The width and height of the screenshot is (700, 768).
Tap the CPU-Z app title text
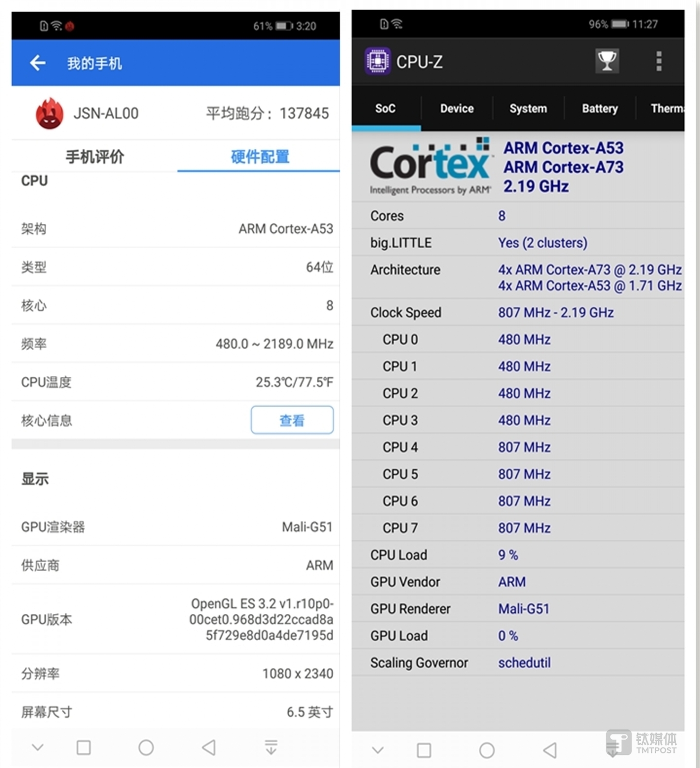click(419, 62)
